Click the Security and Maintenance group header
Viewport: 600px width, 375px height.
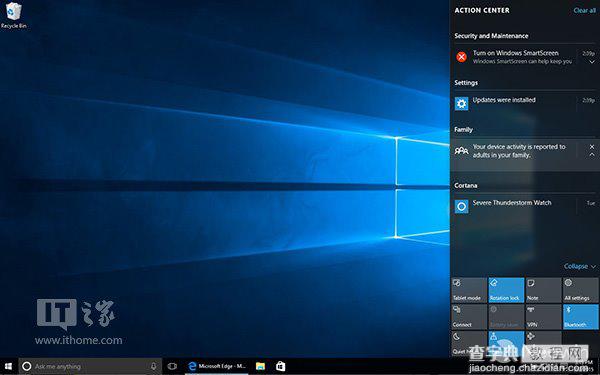click(x=491, y=36)
